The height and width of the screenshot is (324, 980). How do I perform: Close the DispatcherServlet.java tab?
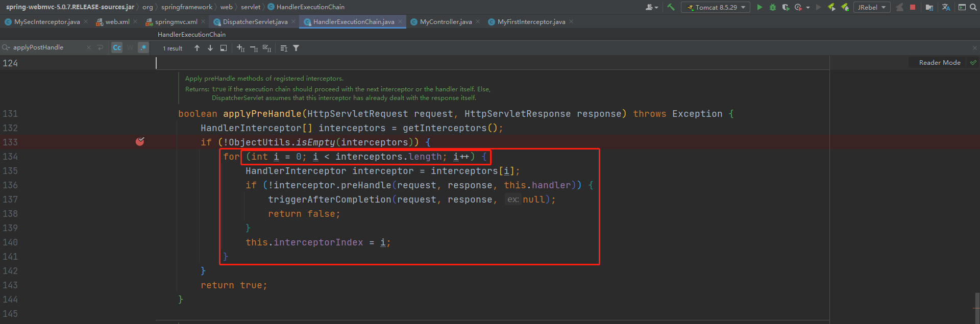pos(293,22)
